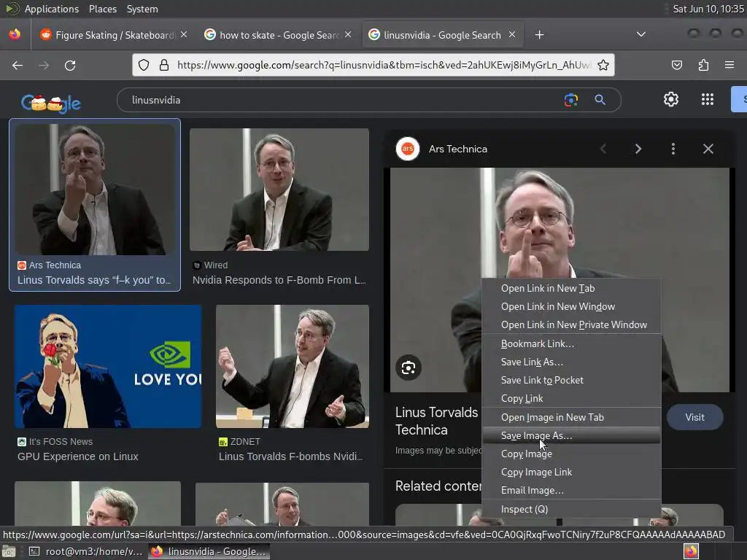Close the Figure Skating tab
Screen dimensions: 747x560
point(184,35)
